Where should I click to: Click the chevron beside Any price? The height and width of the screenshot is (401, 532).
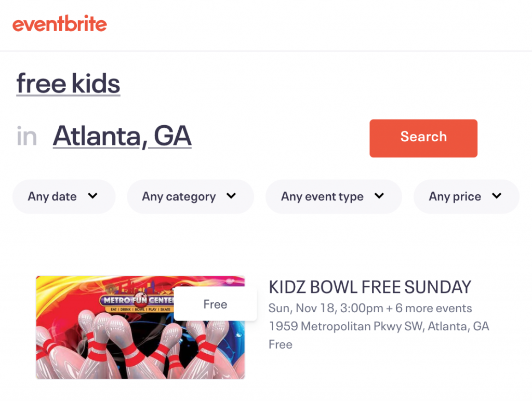pos(496,196)
